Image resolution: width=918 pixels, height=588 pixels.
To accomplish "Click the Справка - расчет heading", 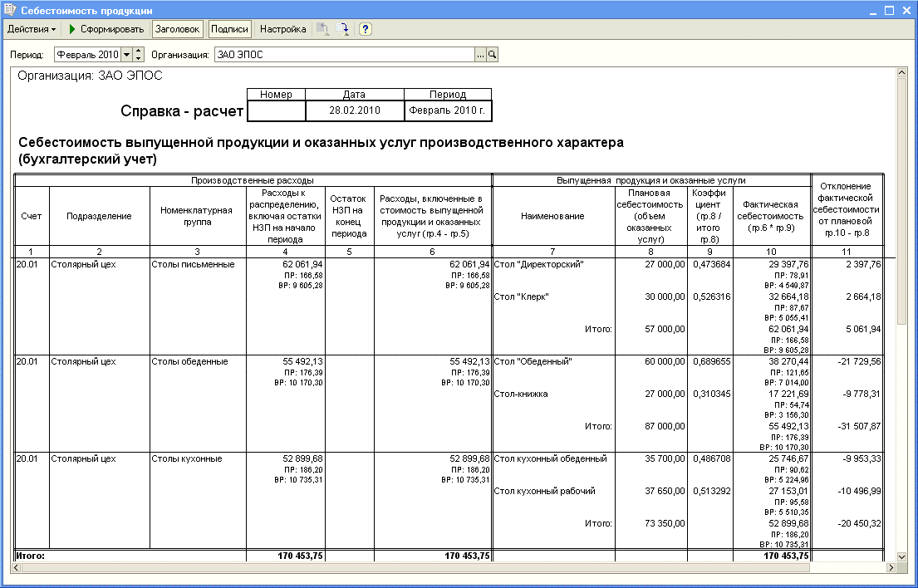I will pos(182,111).
